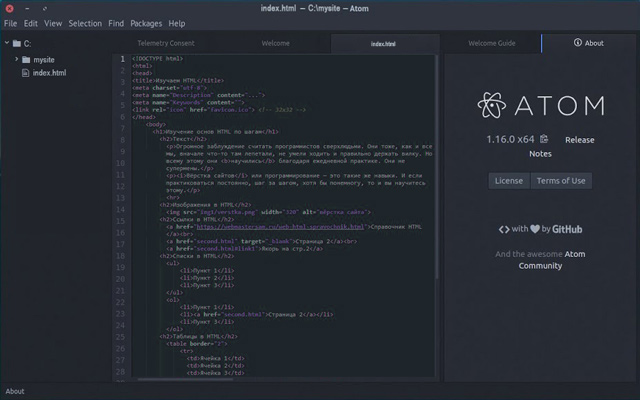Viewport: 640px width, 400px height.
Task: Click the Terms of Use button
Action: pos(561,181)
